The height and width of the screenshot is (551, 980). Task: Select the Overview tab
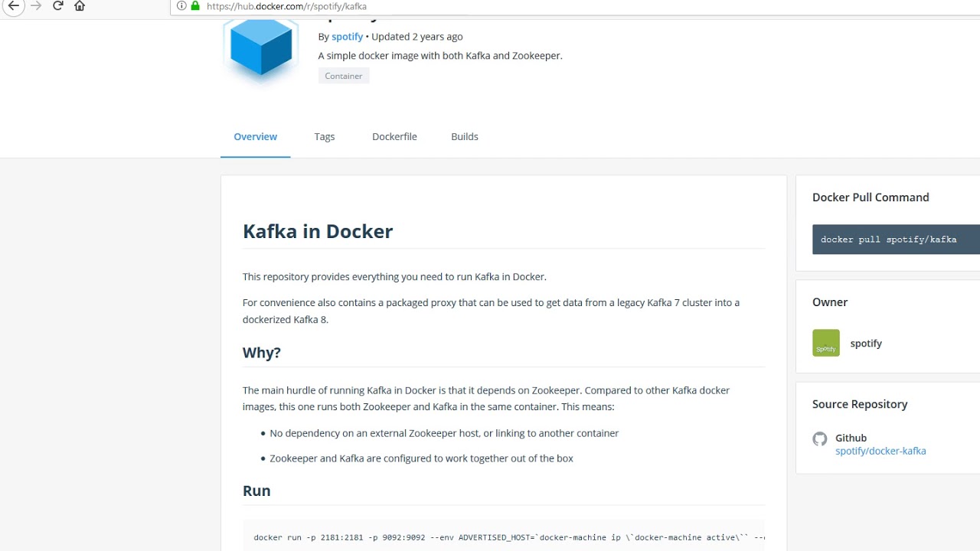pos(256,137)
